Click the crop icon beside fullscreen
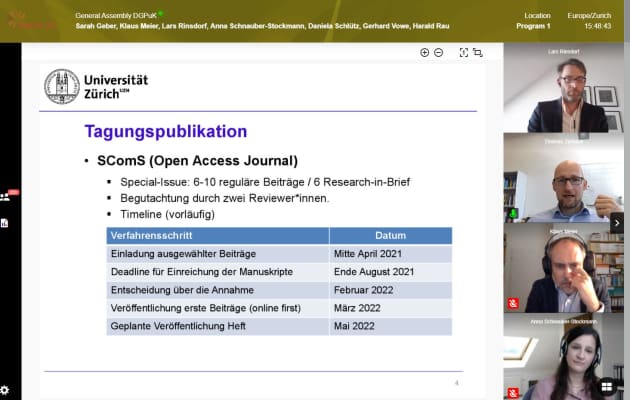 click(x=478, y=53)
